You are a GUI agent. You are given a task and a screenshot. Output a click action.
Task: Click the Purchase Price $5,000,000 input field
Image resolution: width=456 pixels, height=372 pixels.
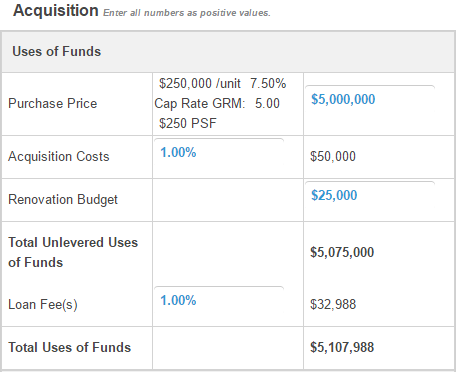370,100
